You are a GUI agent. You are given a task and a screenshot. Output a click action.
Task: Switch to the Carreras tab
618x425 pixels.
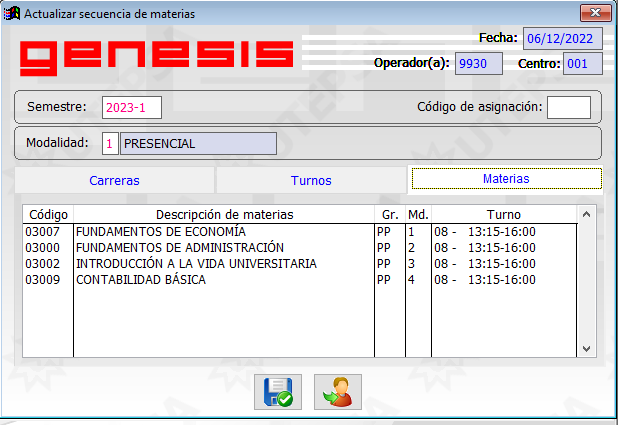[114, 181]
